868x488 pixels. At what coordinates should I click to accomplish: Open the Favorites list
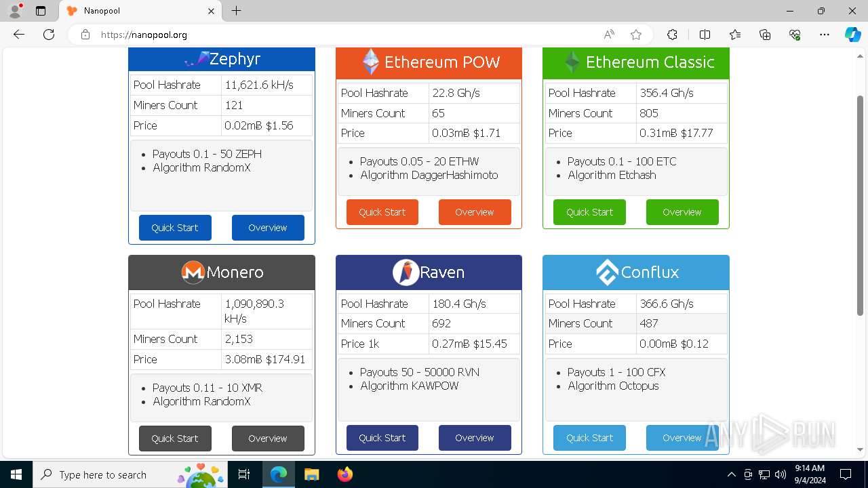click(735, 35)
